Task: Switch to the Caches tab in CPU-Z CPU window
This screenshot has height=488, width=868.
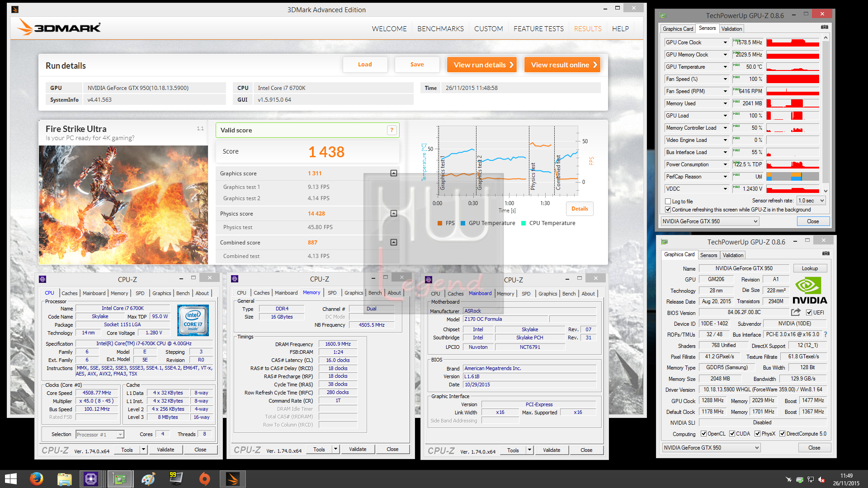Action: click(70, 293)
